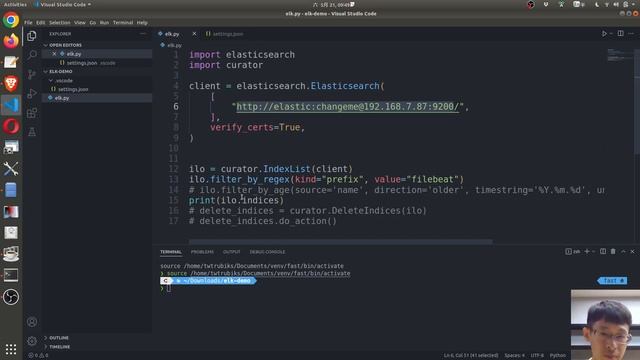Screen dimensions: 640x360
Task: Open the Search view in activity bar
Action: pos(32,55)
